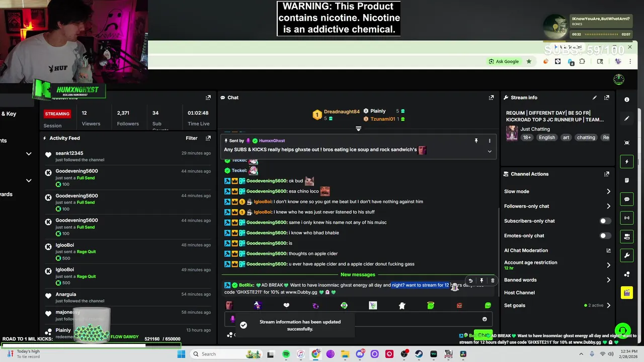Click the lightning bolt sidebar icon

[x=627, y=162]
